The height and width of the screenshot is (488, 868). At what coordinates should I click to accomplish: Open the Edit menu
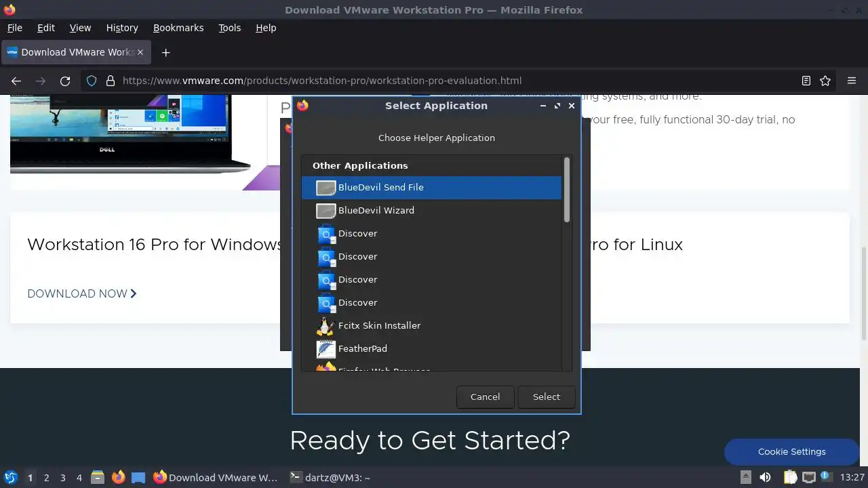click(46, 28)
